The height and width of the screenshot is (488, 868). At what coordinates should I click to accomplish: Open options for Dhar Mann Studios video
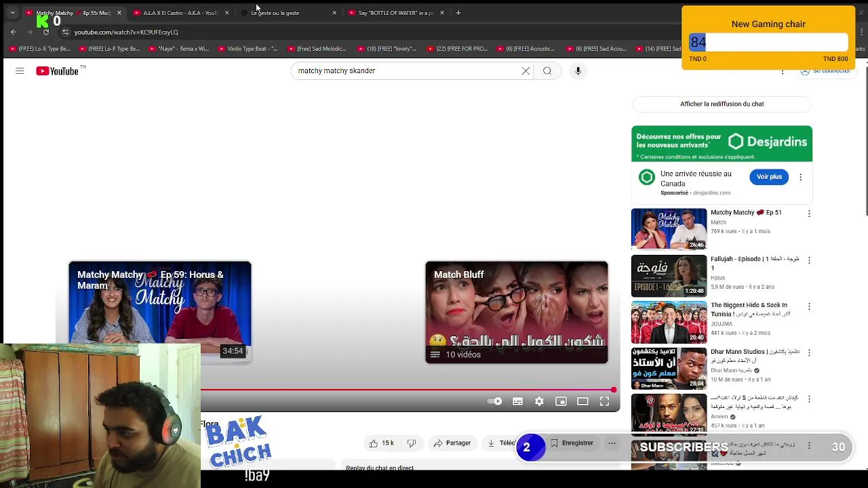coord(808,353)
